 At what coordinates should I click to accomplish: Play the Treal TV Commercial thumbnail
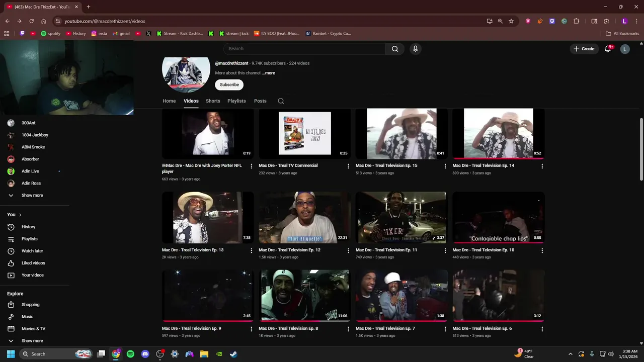[x=305, y=134]
